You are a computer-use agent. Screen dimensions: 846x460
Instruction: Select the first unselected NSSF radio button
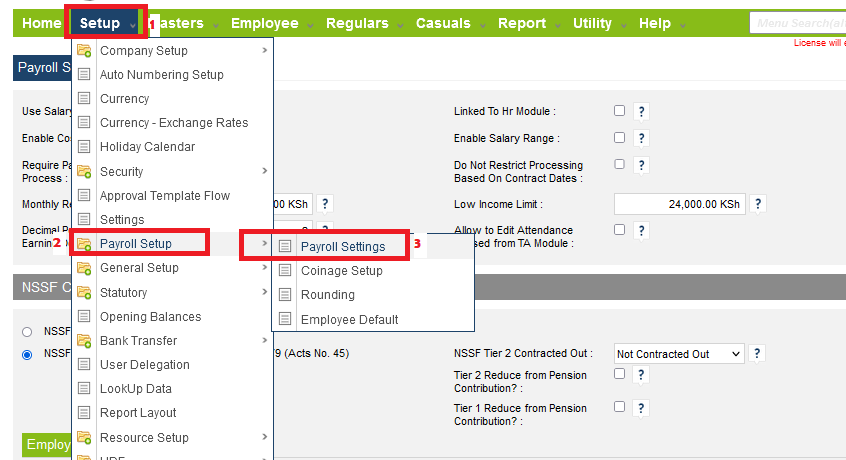27,331
